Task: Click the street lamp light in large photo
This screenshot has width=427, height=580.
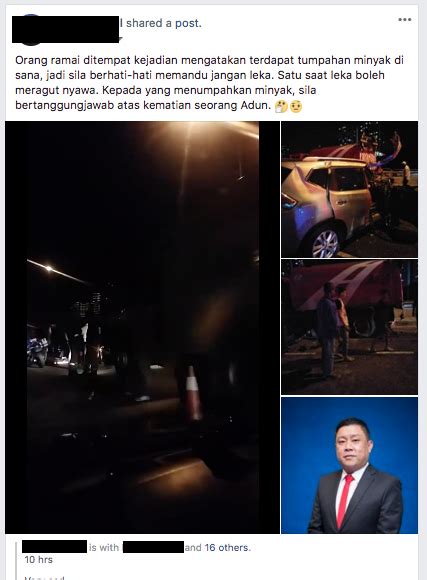Action: pyautogui.click(x=48, y=268)
